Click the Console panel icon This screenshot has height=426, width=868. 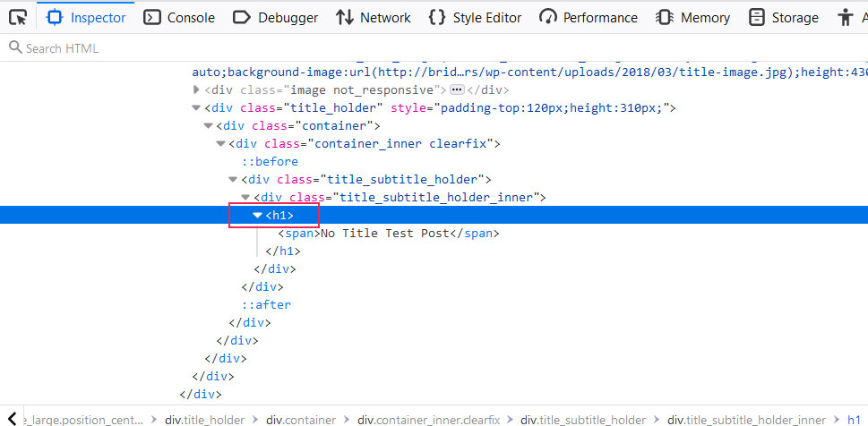(152, 17)
